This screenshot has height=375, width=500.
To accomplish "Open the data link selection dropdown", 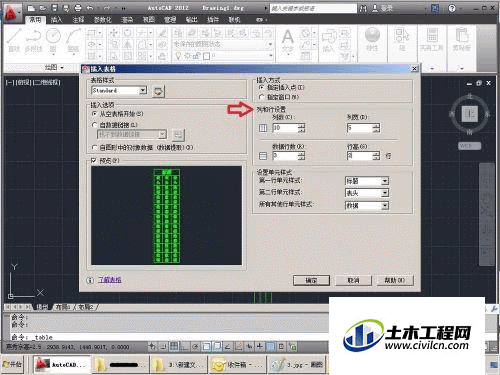I will 132,134.
